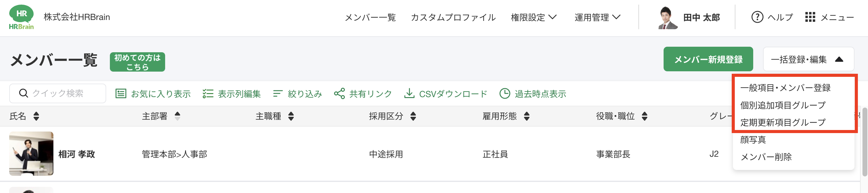Click the past point-in-time clock icon
The width and height of the screenshot is (868, 193).
point(504,93)
